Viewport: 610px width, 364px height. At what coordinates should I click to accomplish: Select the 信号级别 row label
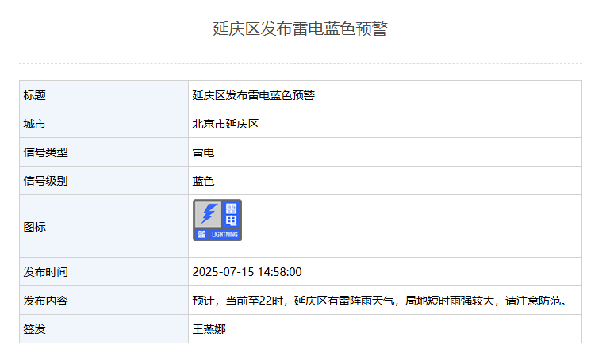(46, 181)
